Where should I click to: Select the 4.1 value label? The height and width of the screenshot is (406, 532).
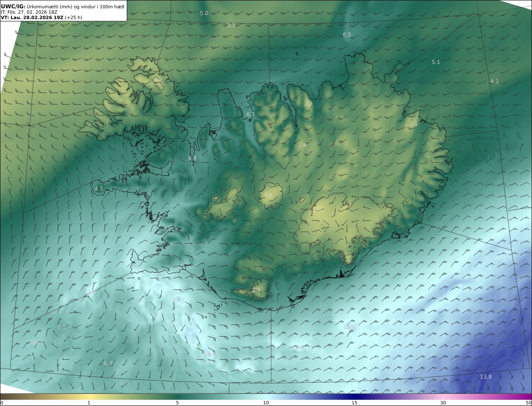(494, 81)
